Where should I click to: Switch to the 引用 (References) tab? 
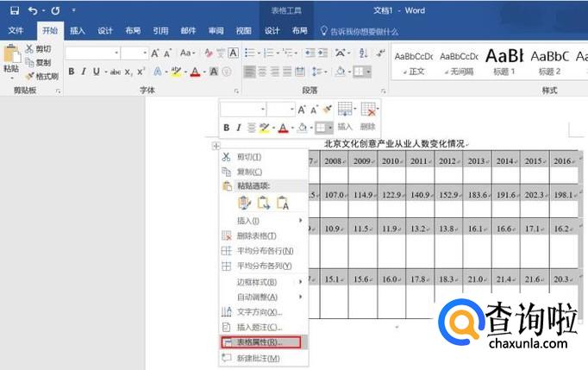pyautogui.click(x=160, y=31)
